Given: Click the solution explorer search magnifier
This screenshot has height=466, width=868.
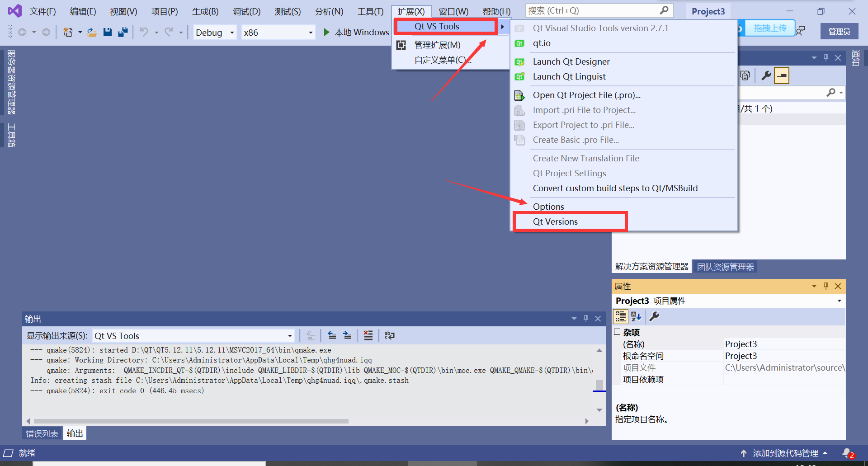Looking at the screenshot, I should tap(831, 93).
